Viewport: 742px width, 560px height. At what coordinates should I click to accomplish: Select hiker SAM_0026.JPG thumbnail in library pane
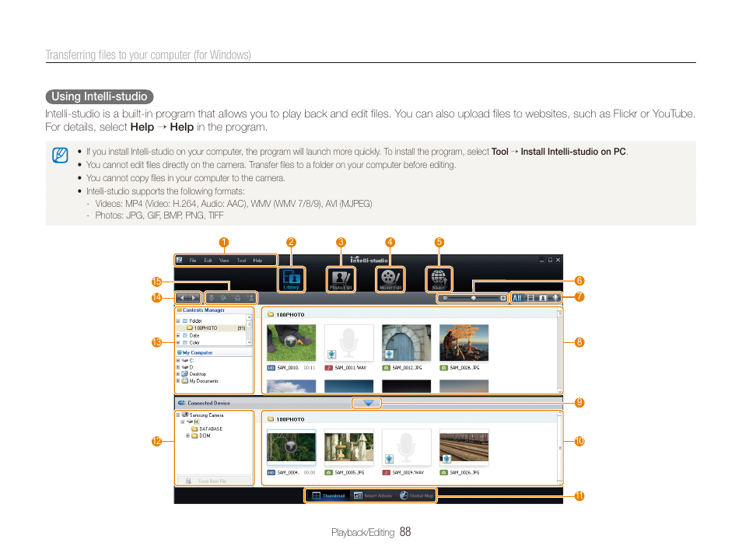464,343
